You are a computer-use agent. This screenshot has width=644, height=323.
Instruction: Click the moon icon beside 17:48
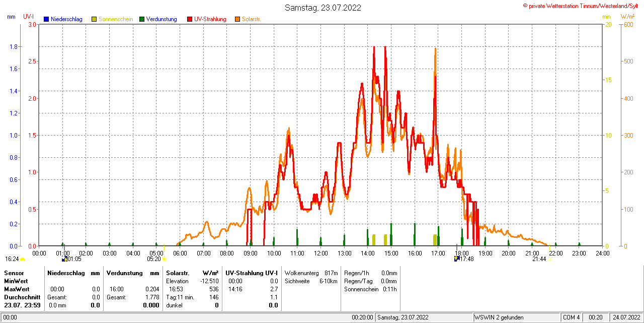457,259
